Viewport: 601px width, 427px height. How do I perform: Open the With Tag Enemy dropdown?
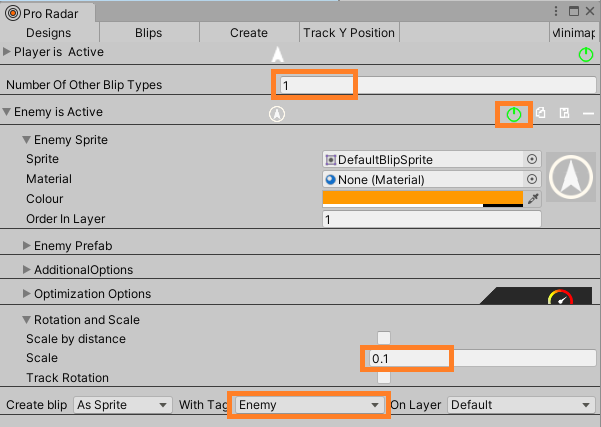point(309,405)
